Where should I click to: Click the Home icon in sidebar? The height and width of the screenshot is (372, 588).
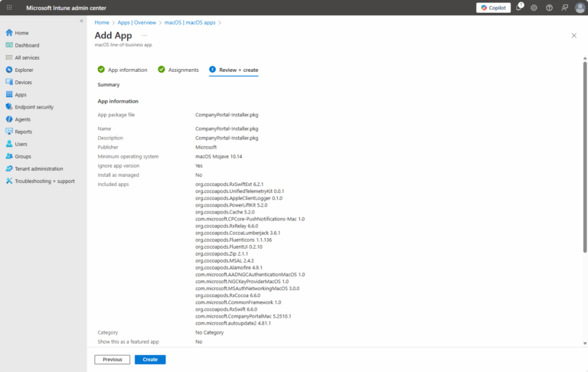click(x=9, y=33)
